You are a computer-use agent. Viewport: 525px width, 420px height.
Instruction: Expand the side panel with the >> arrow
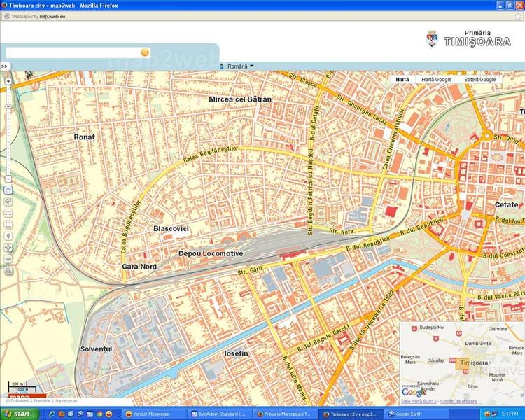click(x=4, y=66)
